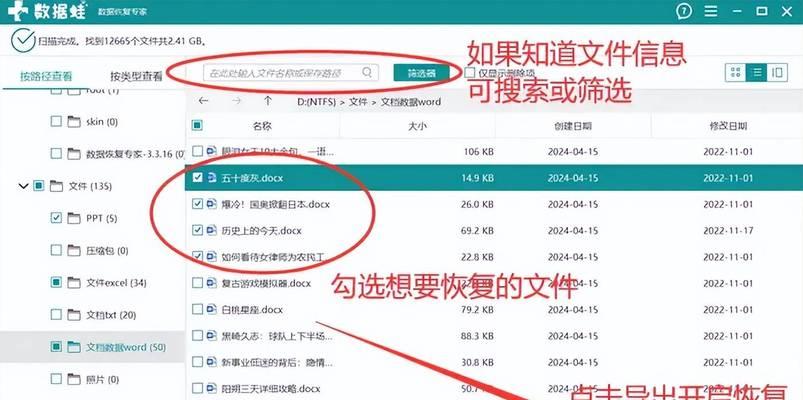Click the scan complete checkmark icon
803x400 pixels.
24,41
